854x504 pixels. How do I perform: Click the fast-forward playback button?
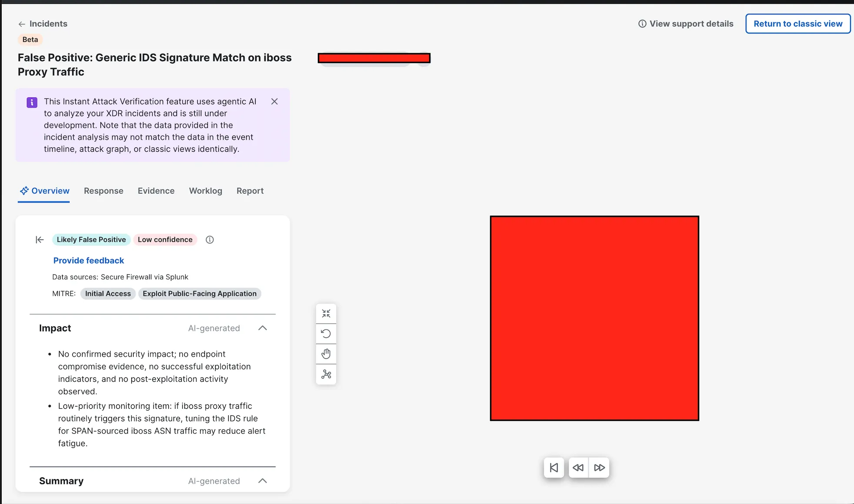(599, 467)
